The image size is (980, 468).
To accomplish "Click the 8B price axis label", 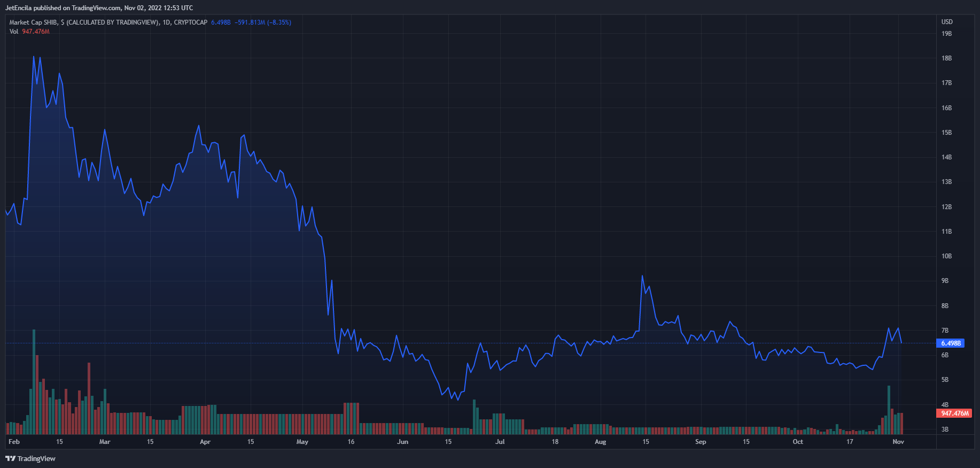I will [x=945, y=306].
